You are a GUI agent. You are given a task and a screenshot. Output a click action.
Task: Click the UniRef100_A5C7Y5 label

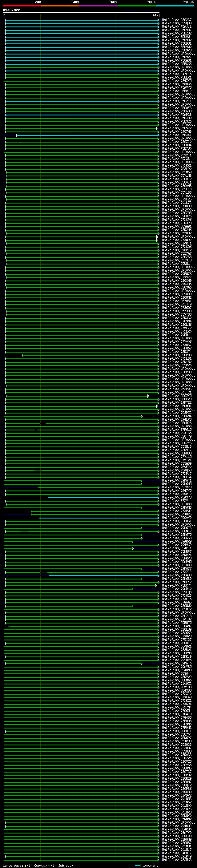[177, 396]
